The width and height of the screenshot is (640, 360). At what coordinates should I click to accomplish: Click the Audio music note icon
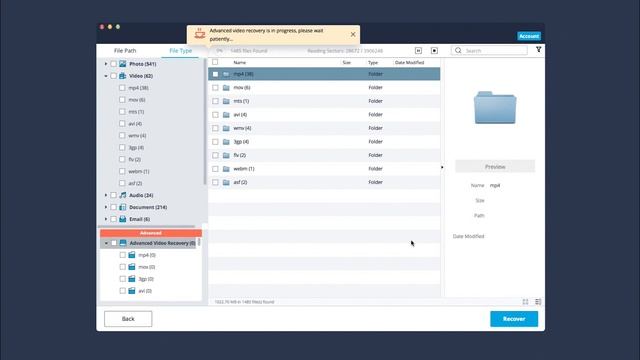[122, 195]
